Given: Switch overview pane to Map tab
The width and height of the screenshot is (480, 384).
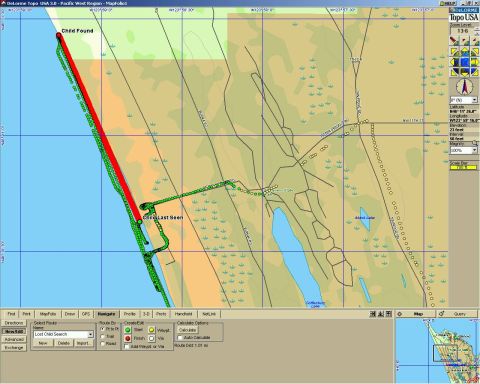Looking at the screenshot, I should (x=416, y=314).
